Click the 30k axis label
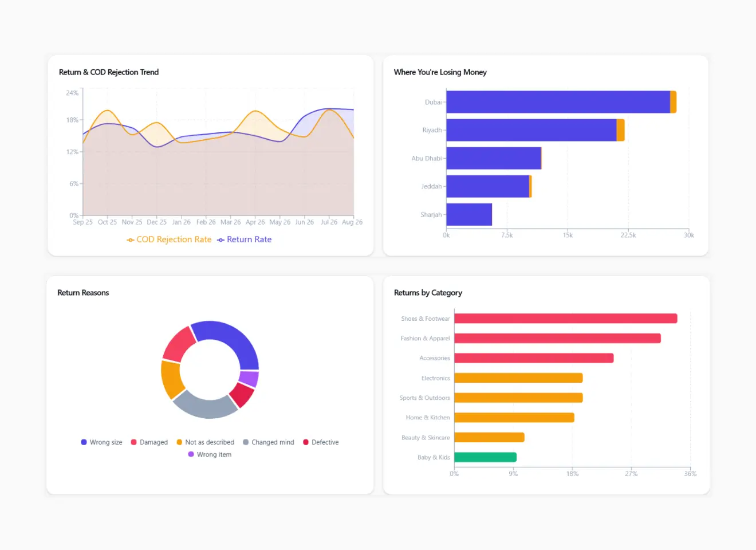 (x=689, y=235)
